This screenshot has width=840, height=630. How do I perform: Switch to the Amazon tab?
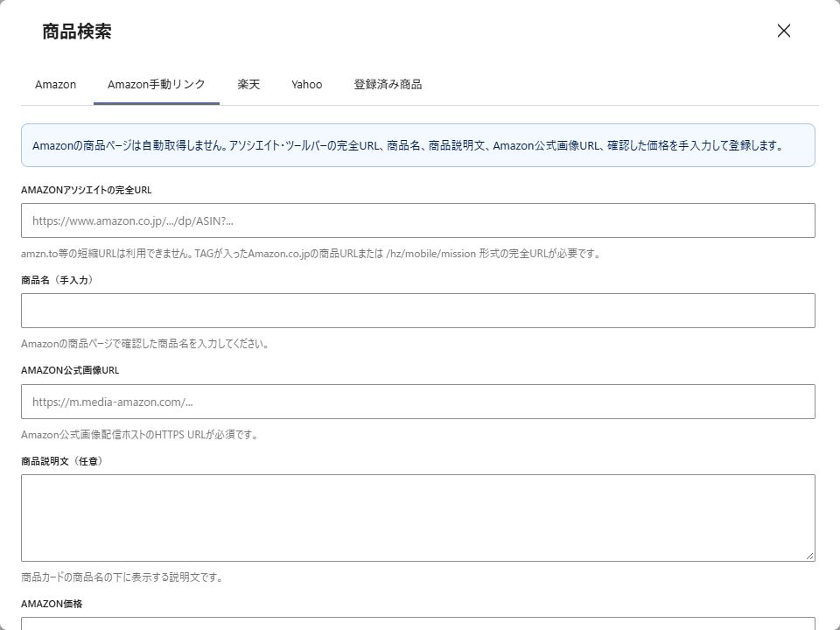click(x=56, y=85)
